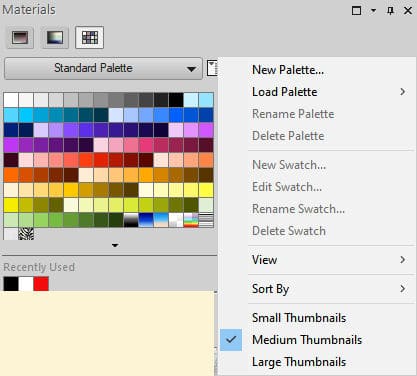Click the disabled Rename Palette entry
This screenshot has height=376, width=417.
293,114
